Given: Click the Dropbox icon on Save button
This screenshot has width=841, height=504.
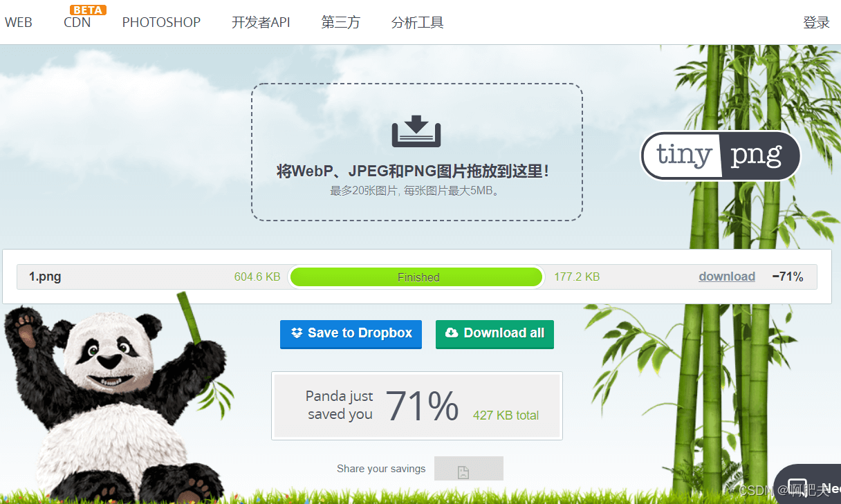Looking at the screenshot, I should (x=297, y=333).
